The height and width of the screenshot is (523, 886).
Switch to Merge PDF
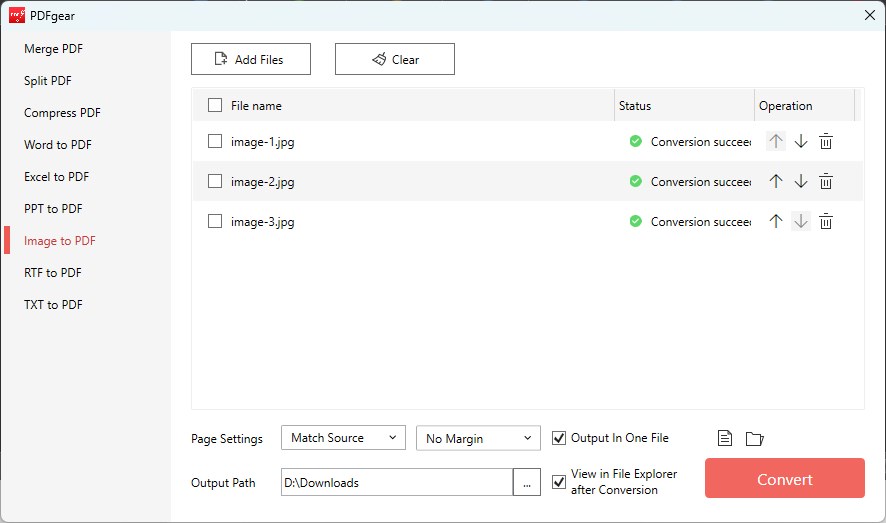click(54, 49)
